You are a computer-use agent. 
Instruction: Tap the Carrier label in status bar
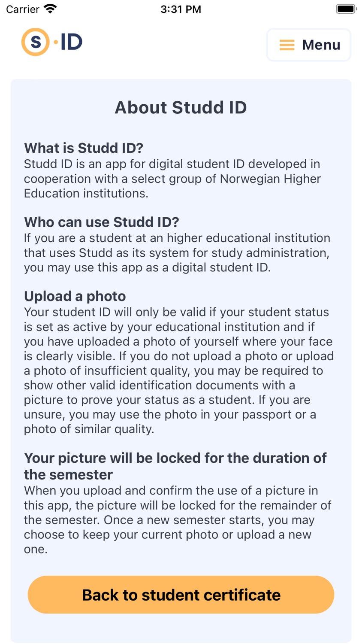point(23,9)
